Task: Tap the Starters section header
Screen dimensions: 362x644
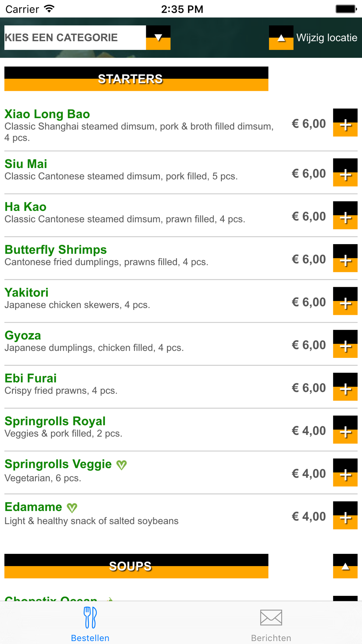Action: click(x=136, y=79)
